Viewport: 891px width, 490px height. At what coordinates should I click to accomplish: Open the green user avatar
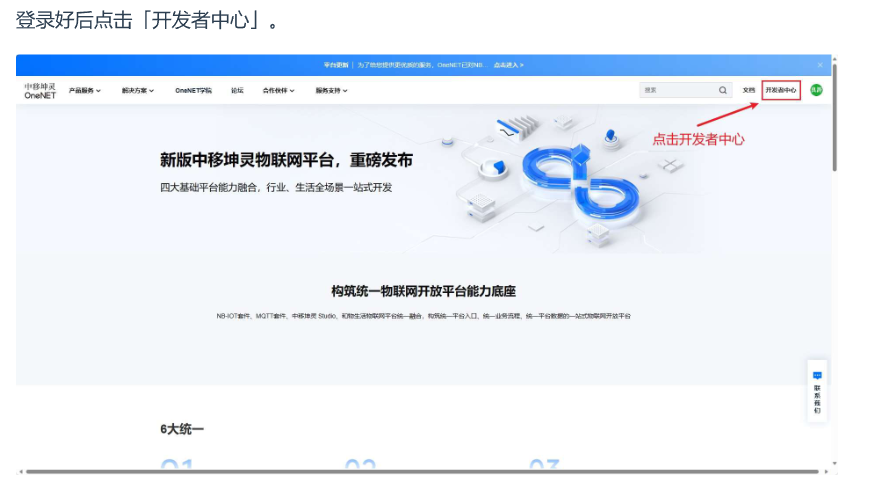(x=816, y=90)
